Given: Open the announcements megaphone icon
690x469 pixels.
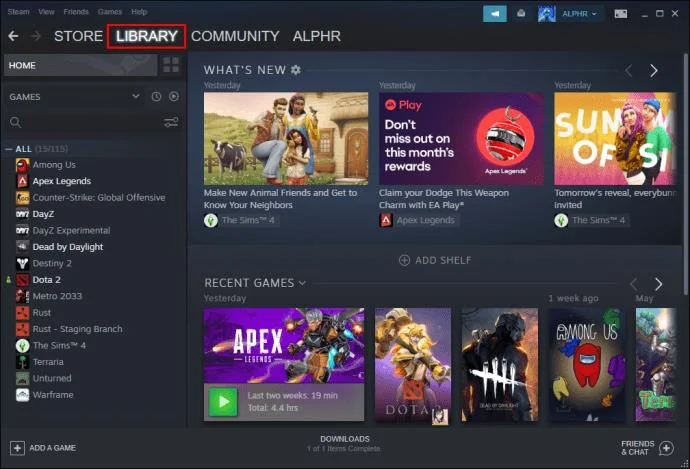Looking at the screenshot, I should [x=495, y=14].
